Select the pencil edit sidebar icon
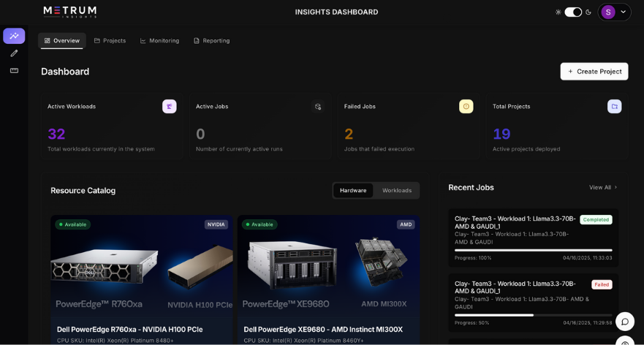The image size is (644, 345). [x=14, y=53]
